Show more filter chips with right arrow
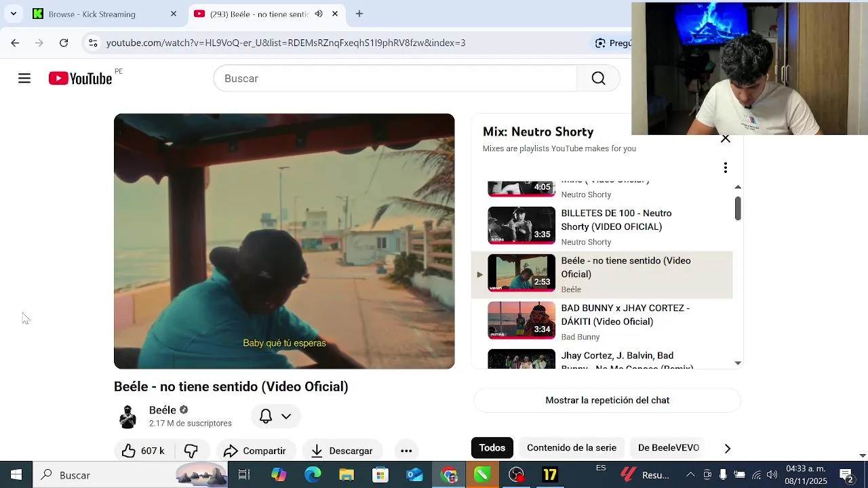The height and width of the screenshot is (488, 868). coord(728,448)
